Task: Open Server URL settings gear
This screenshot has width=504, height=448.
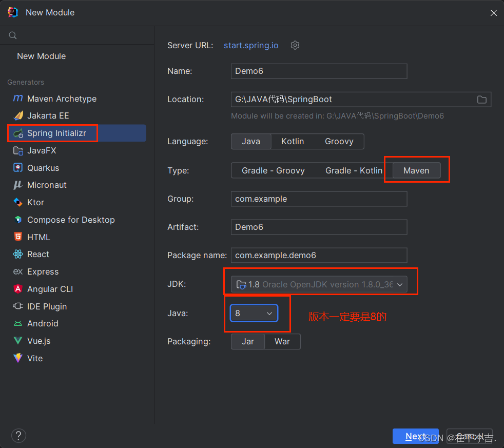Action: coord(295,45)
